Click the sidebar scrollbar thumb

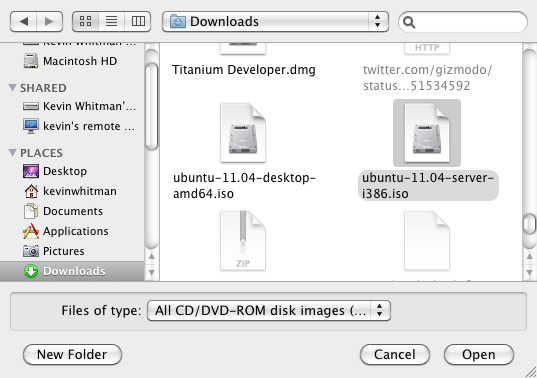point(151,106)
